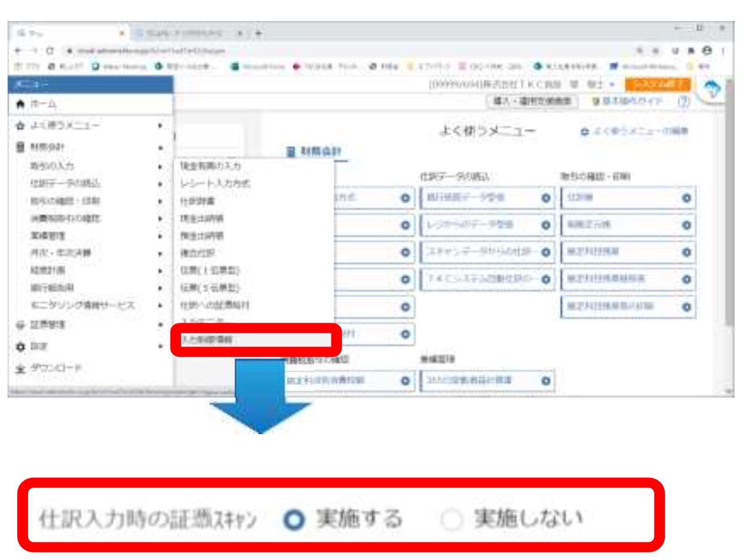Click the browser extensions puzzle icon
This screenshot has width=748, height=560.
pos(692,51)
